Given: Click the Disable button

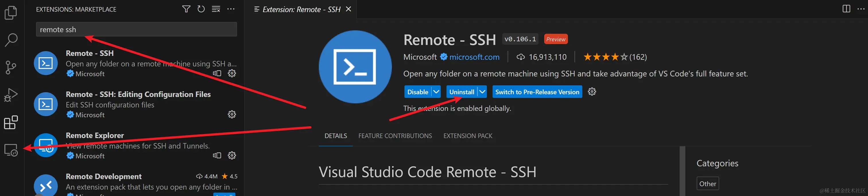Looking at the screenshot, I should click(417, 92).
